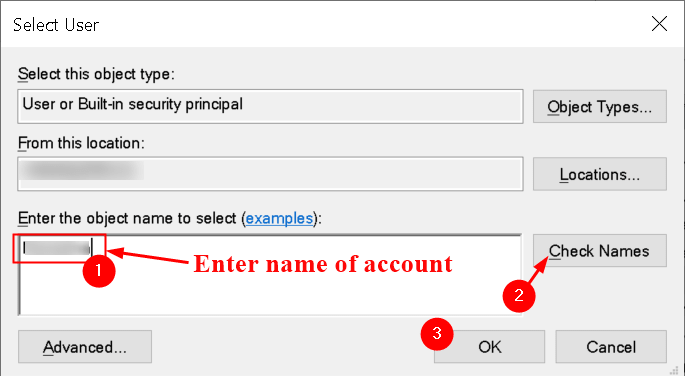This screenshot has width=685, height=376.
Task: Click the 'Select this object type:' label
Action: pyautogui.click(x=96, y=74)
